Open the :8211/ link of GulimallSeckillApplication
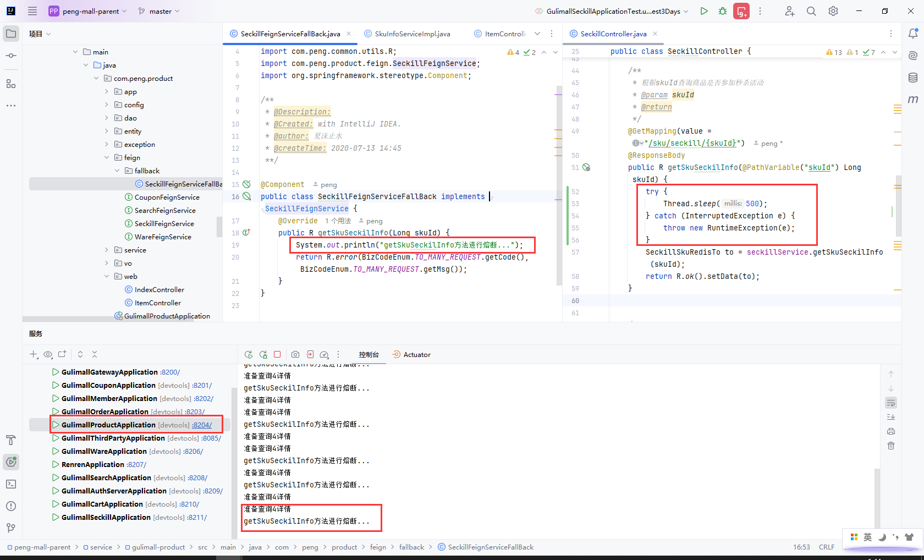 pos(197,518)
